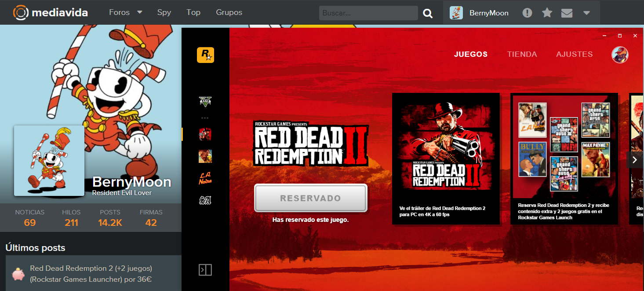The image size is (644, 291).
Task: Click the 'Últimos posts' heading
Action: (x=35, y=248)
